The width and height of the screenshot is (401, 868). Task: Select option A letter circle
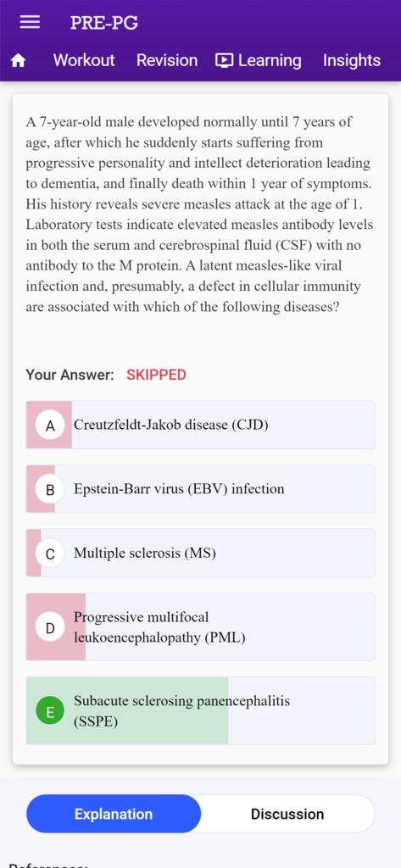pos(50,426)
